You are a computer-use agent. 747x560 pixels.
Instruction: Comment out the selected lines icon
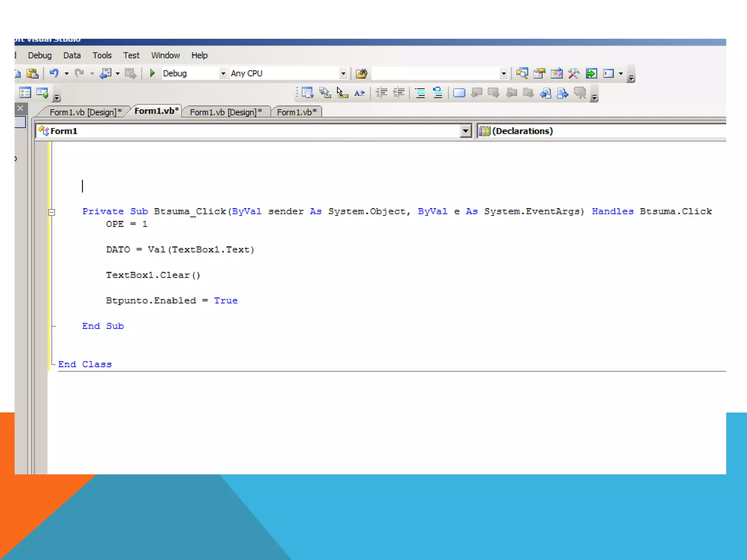421,93
